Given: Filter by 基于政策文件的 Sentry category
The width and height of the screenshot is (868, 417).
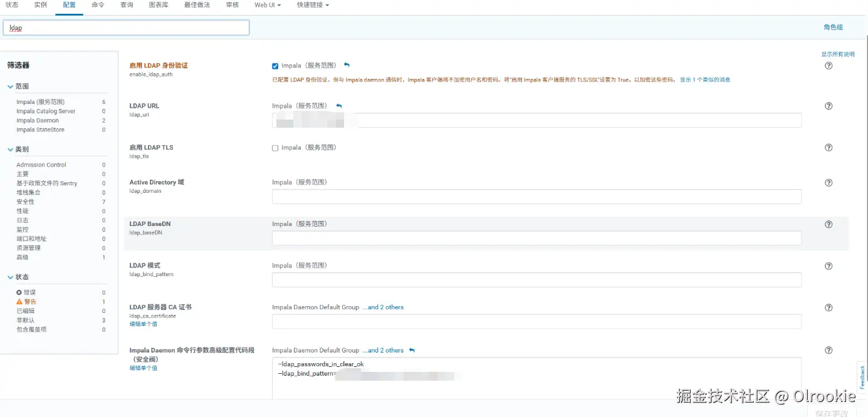Looking at the screenshot, I should coord(47,183).
